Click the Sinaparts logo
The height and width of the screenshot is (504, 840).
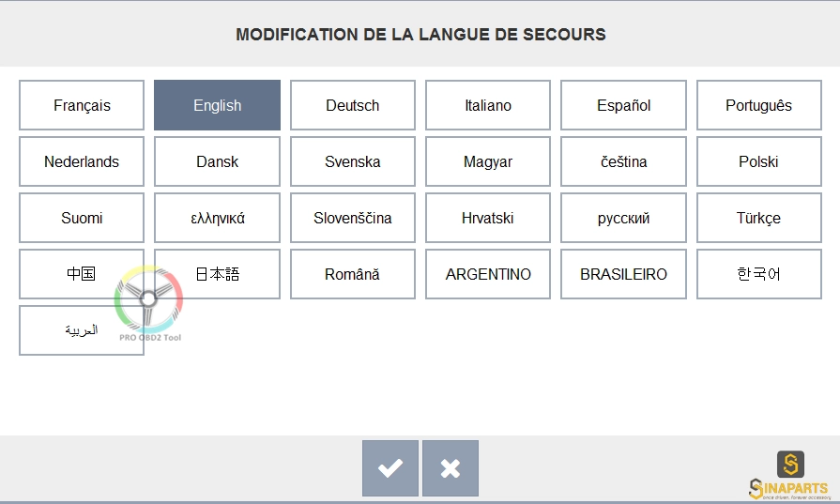(x=790, y=476)
